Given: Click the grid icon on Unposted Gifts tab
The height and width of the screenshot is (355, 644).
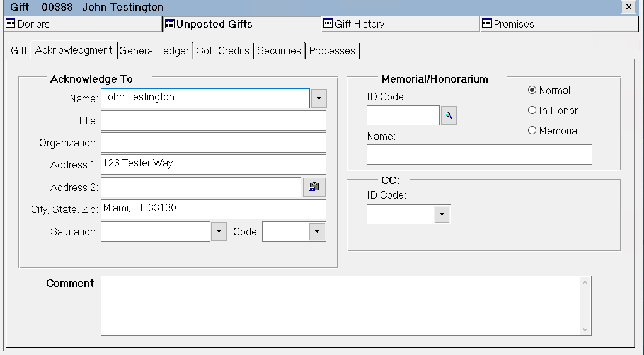Looking at the screenshot, I should (170, 24).
